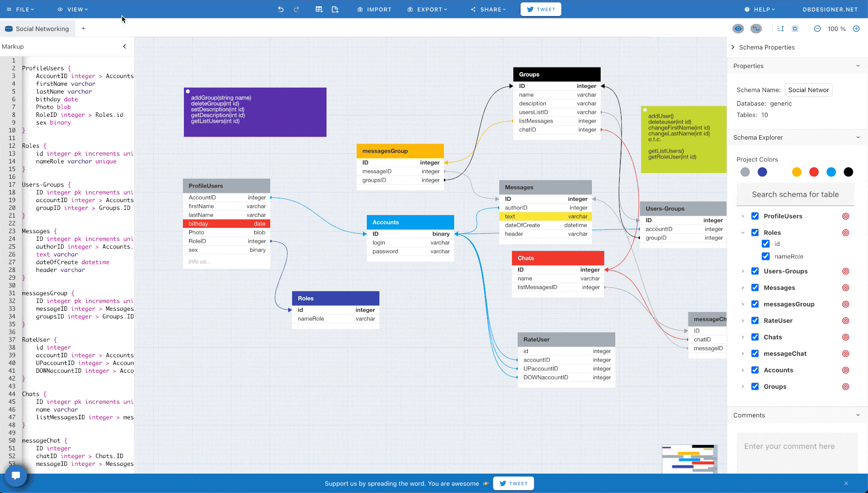Screen dimensions: 868x493
Task: Click the zoom out minus icon
Action: [x=817, y=29]
